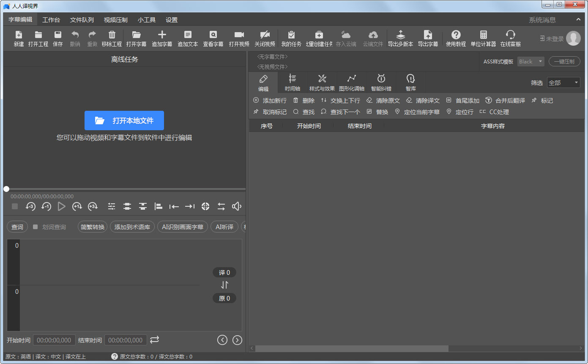This screenshot has height=364, width=588.
Task: Click the 在线客服 headset icon
Action: click(510, 35)
